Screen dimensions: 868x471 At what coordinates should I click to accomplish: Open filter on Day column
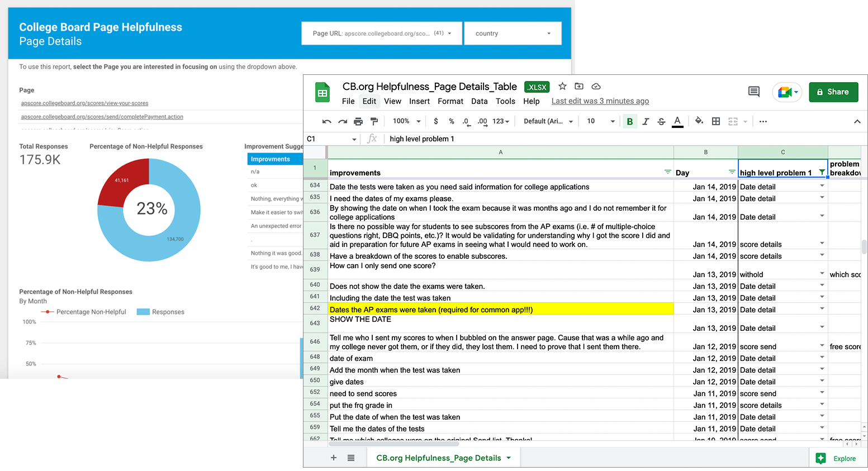point(732,172)
